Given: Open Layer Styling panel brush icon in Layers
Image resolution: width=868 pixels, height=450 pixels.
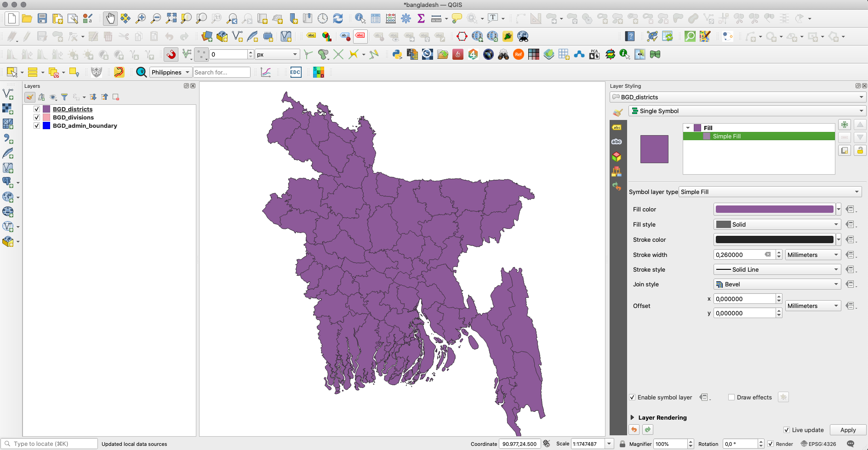Looking at the screenshot, I should click(30, 97).
